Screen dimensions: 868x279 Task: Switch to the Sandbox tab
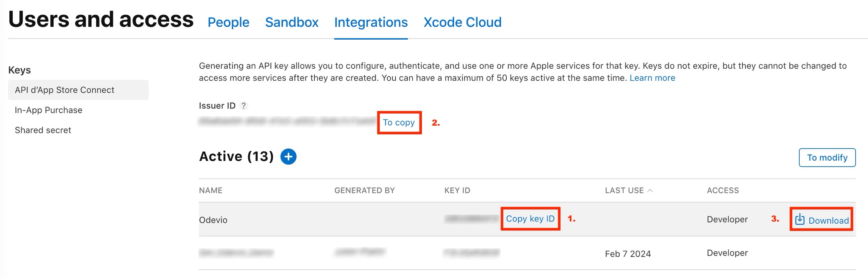tap(292, 22)
